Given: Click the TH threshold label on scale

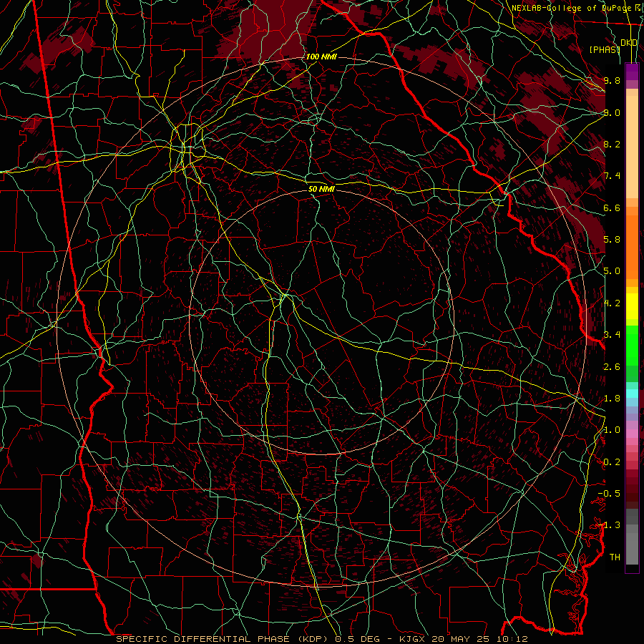Looking at the screenshot, I should [615, 557].
